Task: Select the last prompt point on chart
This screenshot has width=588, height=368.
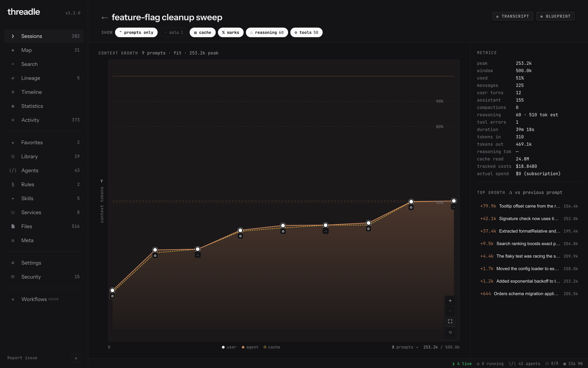Action: click(x=454, y=201)
